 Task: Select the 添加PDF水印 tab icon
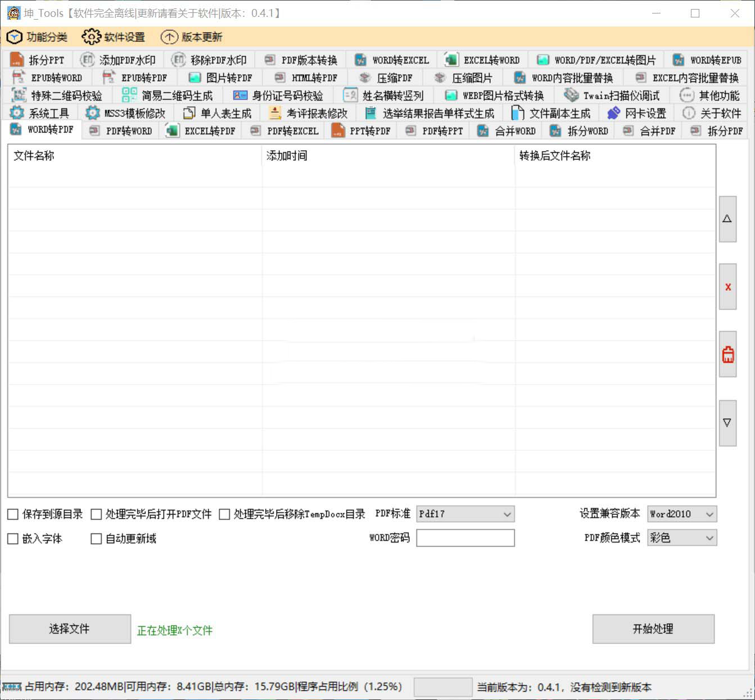click(87, 60)
